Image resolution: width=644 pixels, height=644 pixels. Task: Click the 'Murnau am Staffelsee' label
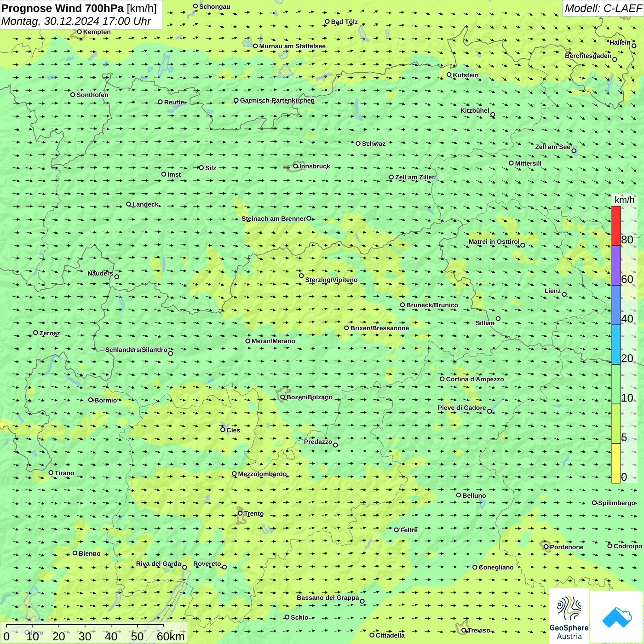pos(293,46)
